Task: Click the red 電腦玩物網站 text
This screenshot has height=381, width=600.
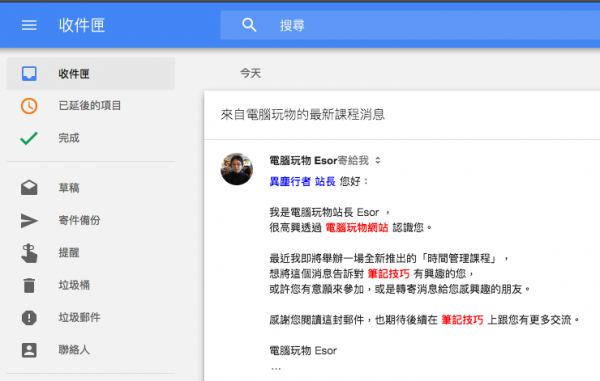Action: coord(357,228)
